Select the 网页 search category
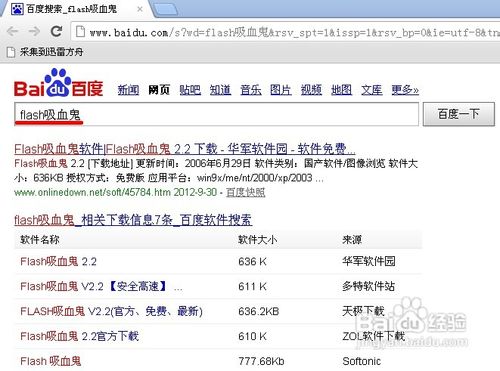This screenshot has height=371, width=500. 159,90
